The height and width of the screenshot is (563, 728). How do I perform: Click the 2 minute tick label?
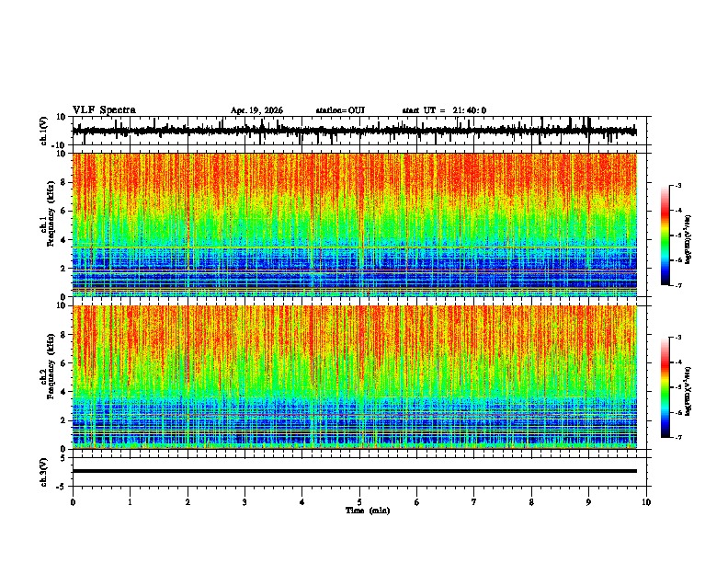click(188, 502)
